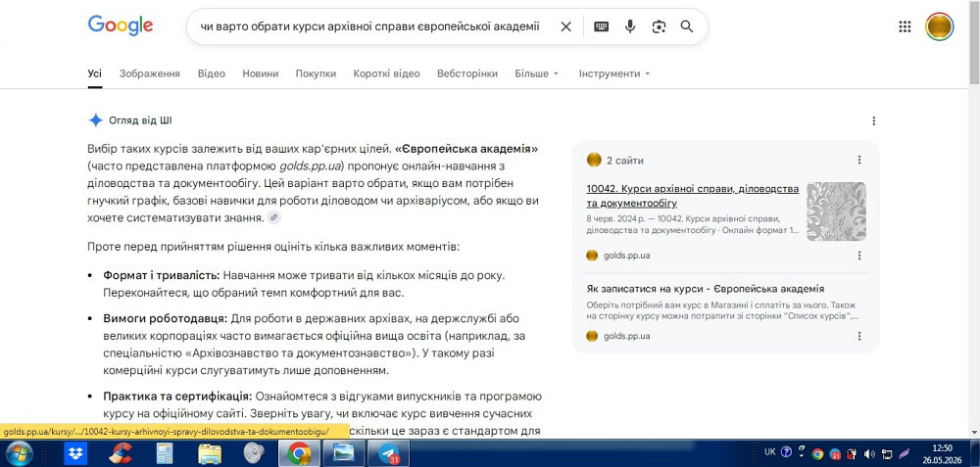The height and width of the screenshot is (467, 980).
Task: Open three-dot menu beside second golds.pp.ua source
Action: tap(859, 336)
